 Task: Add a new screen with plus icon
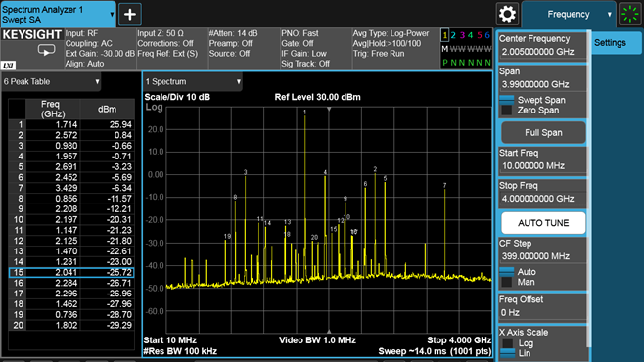pyautogui.click(x=130, y=14)
